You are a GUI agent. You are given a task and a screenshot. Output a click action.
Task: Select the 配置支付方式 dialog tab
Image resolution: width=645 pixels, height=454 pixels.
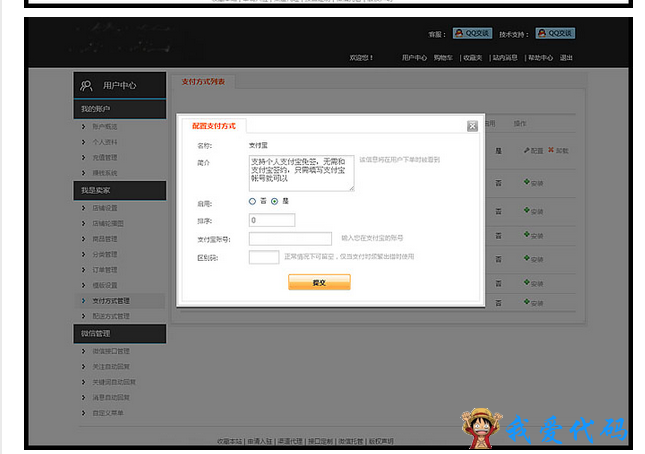pos(214,126)
